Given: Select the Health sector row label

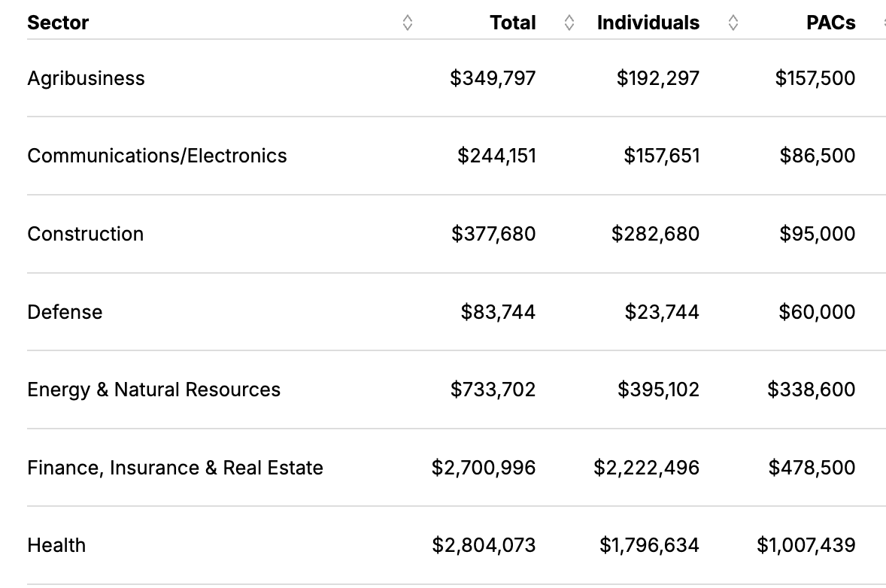Looking at the screenshot, I should tap(56, 545).
